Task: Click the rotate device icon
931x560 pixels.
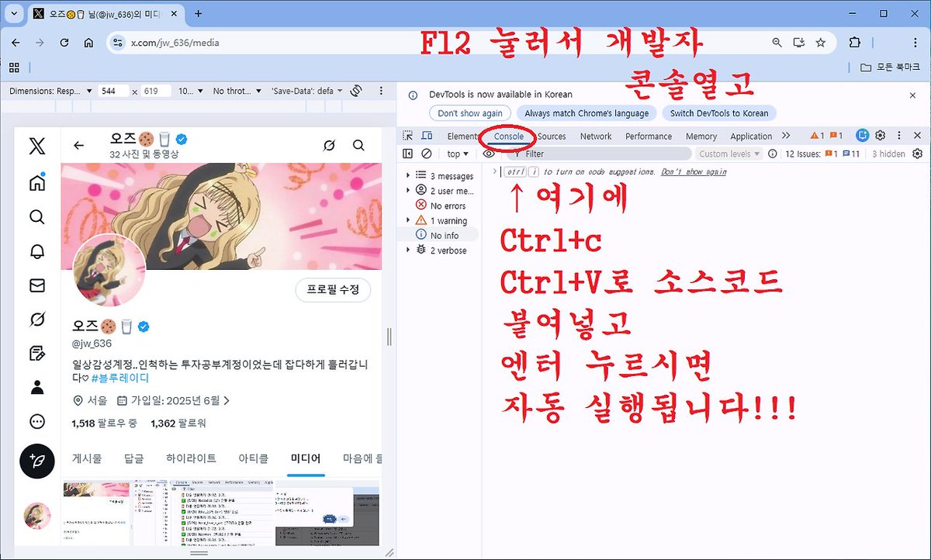Action: pyautogui.click(x=356, y=91)
